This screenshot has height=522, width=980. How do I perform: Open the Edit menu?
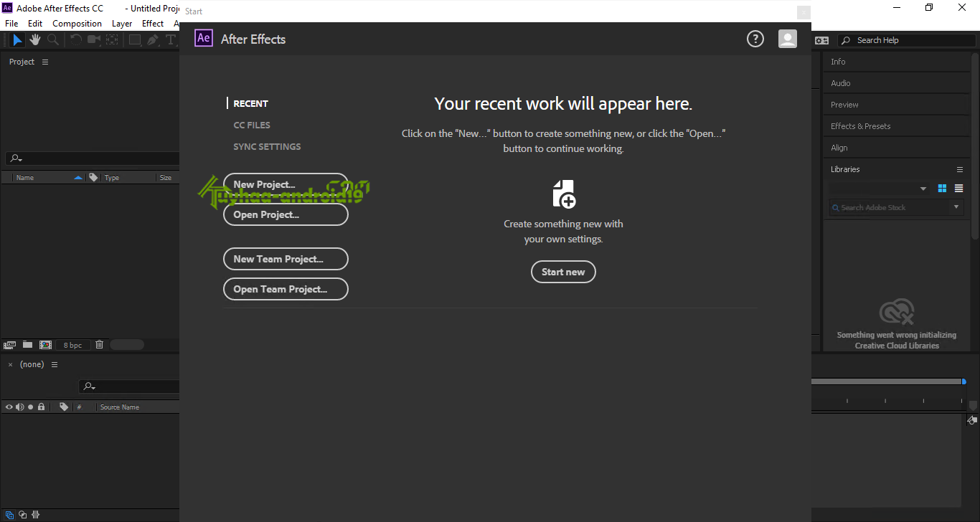35,24
